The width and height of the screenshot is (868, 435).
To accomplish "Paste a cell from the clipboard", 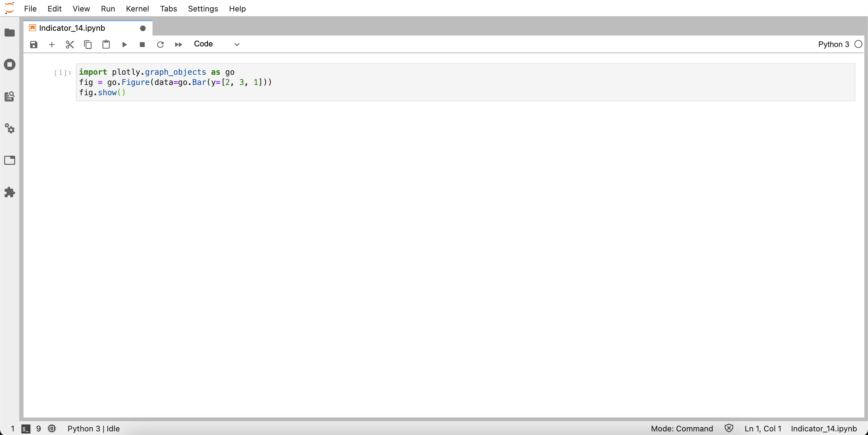I will point(106,45).
